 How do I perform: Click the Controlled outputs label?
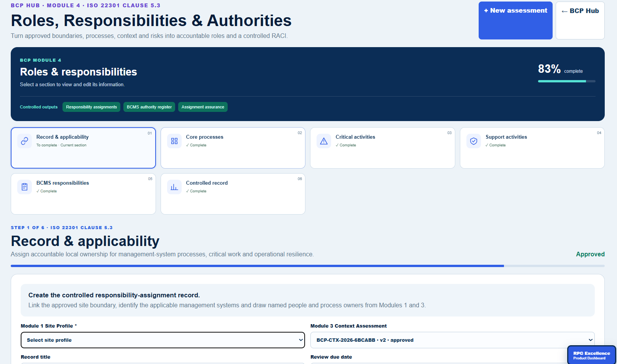coord(39,107)
